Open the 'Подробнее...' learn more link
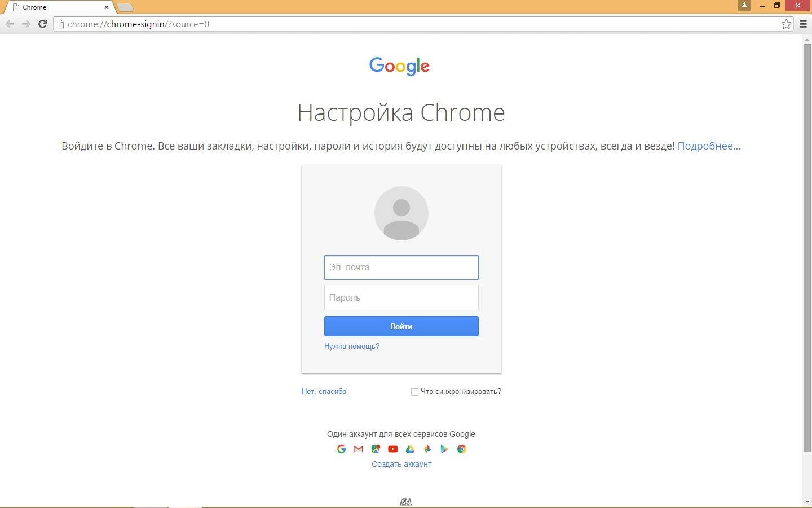This screenshot has width=812, height=508. (709, 146)
